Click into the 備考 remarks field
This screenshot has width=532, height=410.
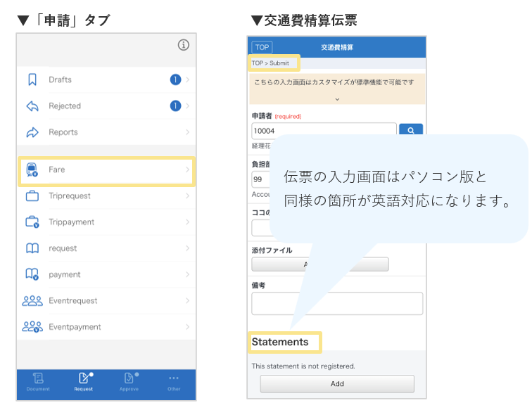click(x=337, y=303)
